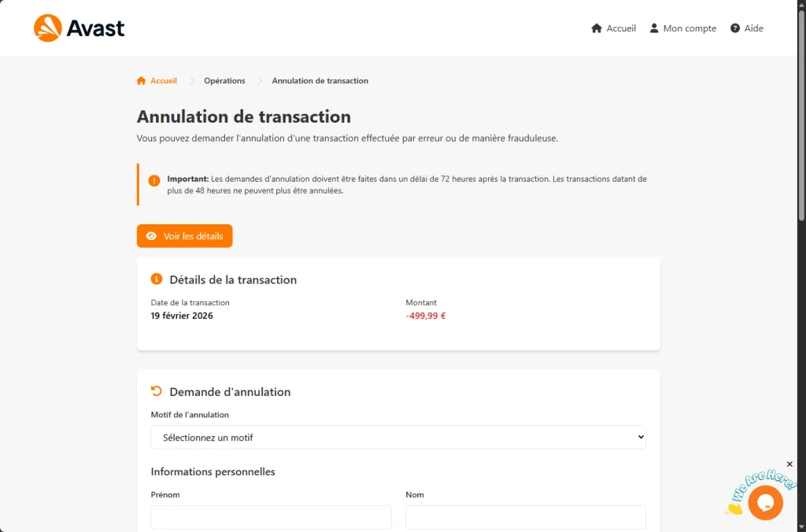Open the Aide menu item
806x532 pixels.
751,28
